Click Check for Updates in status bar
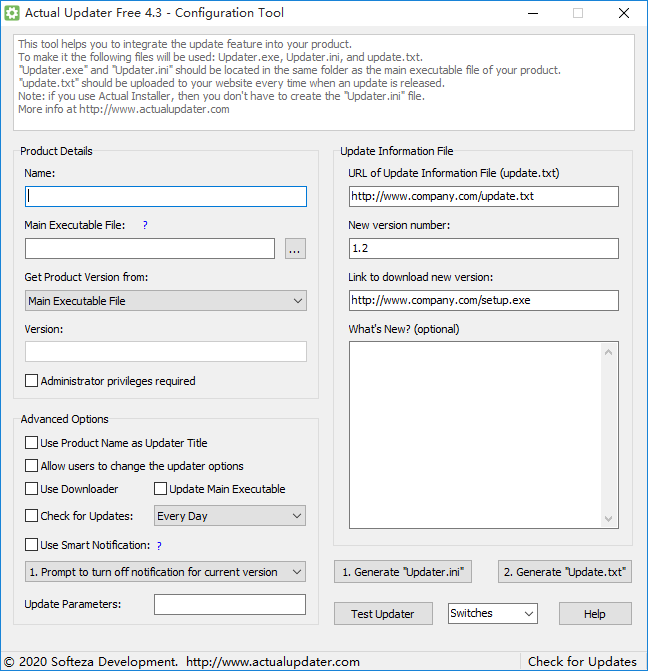648x671 pixels. [x=582, y=661]
